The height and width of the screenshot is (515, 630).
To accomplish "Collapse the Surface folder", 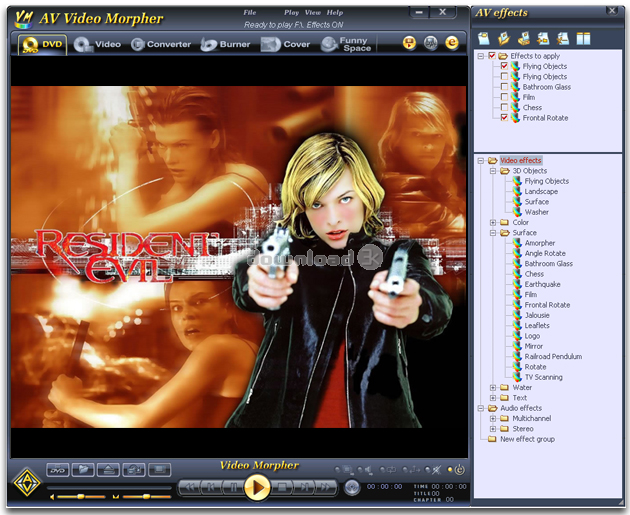I will point(493,233).
